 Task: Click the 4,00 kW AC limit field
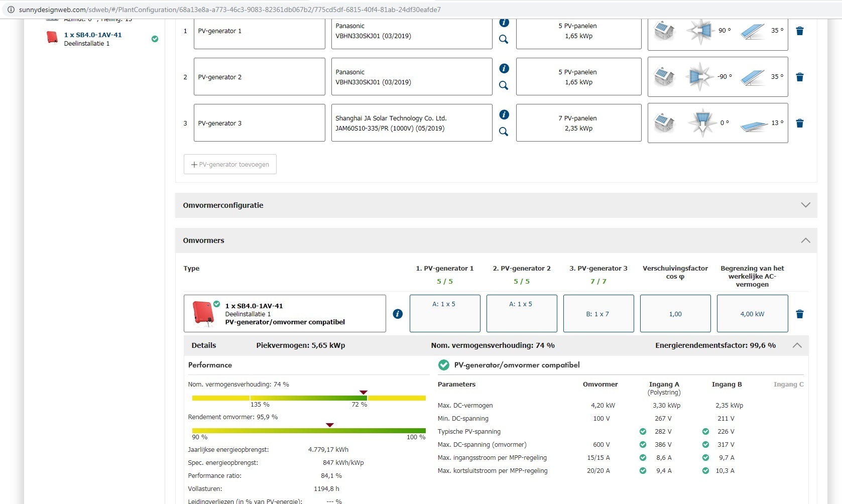752,314
